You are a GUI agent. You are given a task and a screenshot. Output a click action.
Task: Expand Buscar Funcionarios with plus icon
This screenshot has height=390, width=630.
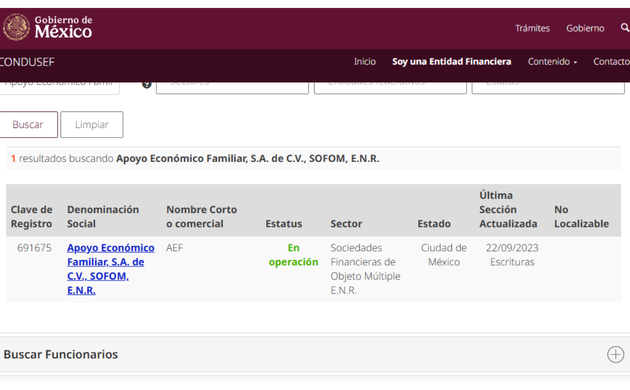pos(615,354)
